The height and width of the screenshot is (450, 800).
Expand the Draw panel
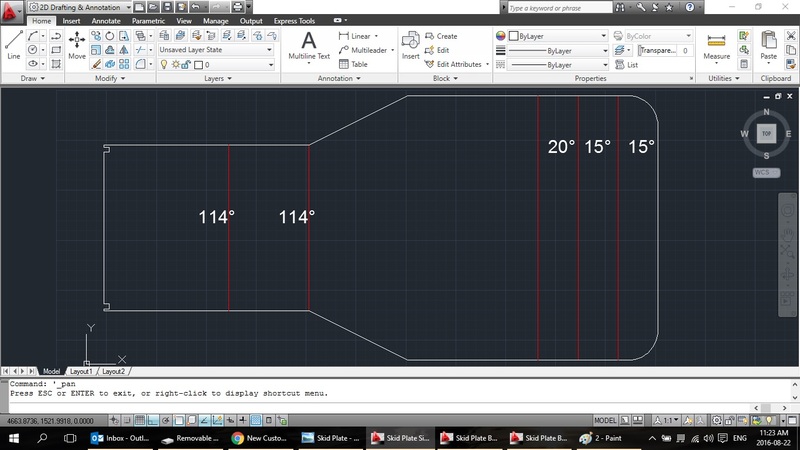tap(33, 78)
